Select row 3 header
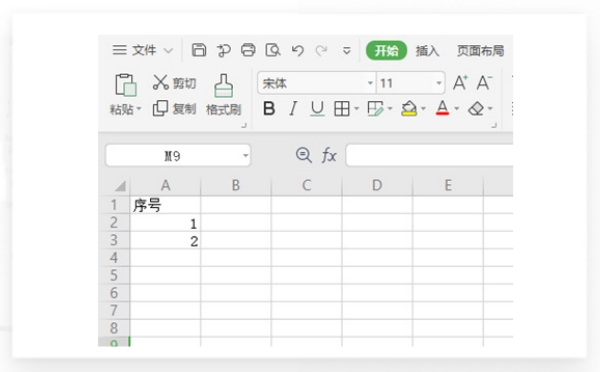 tap(114, 240)
